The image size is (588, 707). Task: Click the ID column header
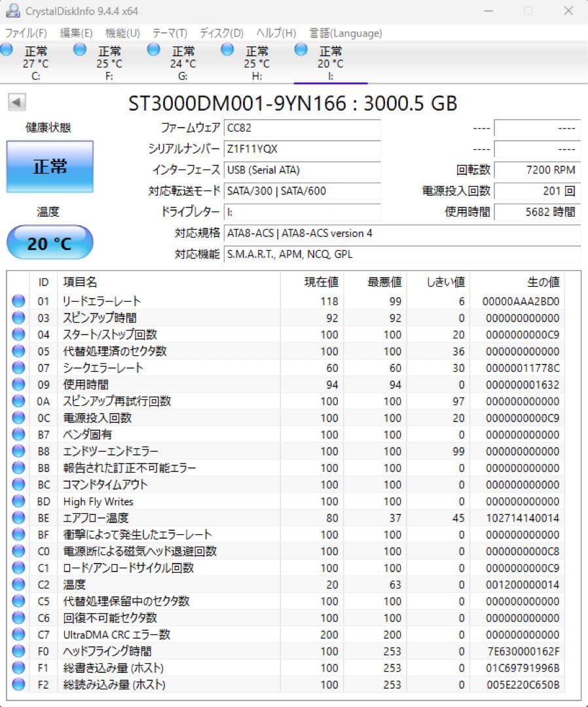(43, 282)
